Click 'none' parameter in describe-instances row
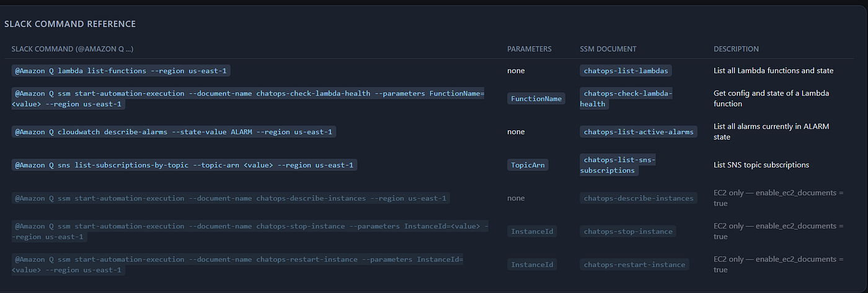Viewport: 868px width, 293px height. [x=516, y=199]
